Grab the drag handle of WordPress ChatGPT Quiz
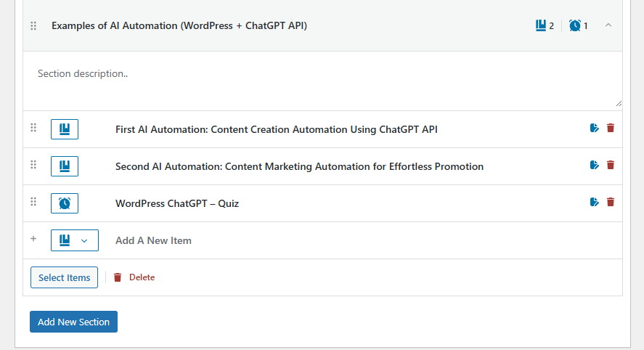This screenshot has width=644, height=350. pos(33,202)
